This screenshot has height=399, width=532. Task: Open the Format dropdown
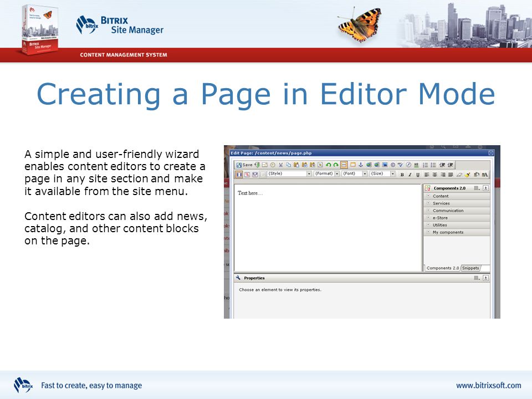[x=327, y=173]
